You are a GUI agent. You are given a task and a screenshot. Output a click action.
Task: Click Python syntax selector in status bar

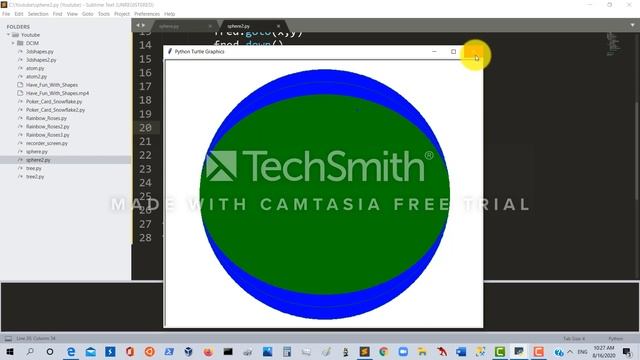click(x=616, y=339)
